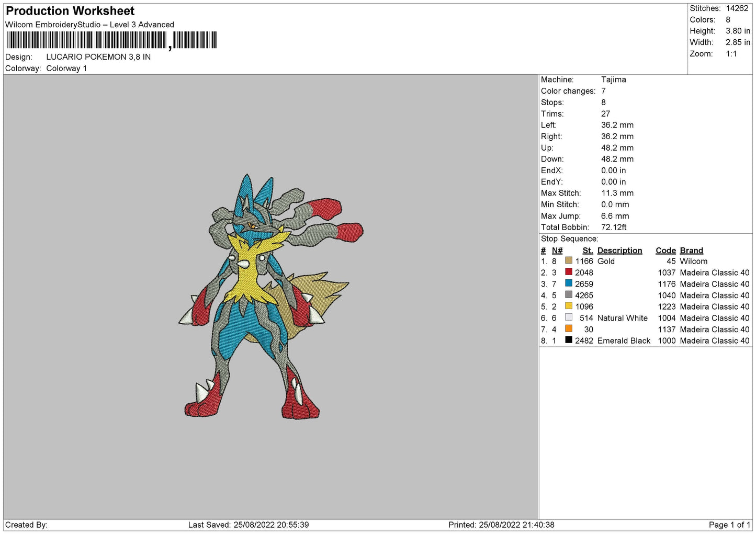756x534 pixels.
Task: Click the Color changes value 7
Action: point(603,91)
